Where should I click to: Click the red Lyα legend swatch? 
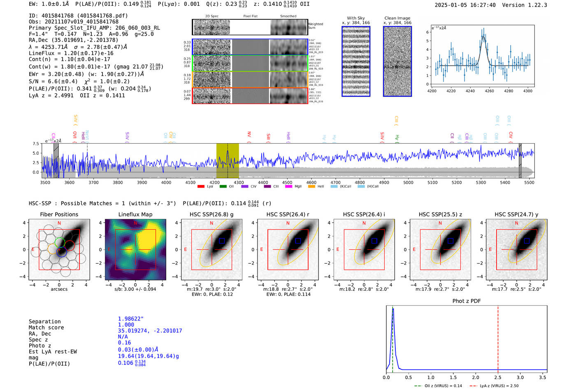[x=201, y=186]
